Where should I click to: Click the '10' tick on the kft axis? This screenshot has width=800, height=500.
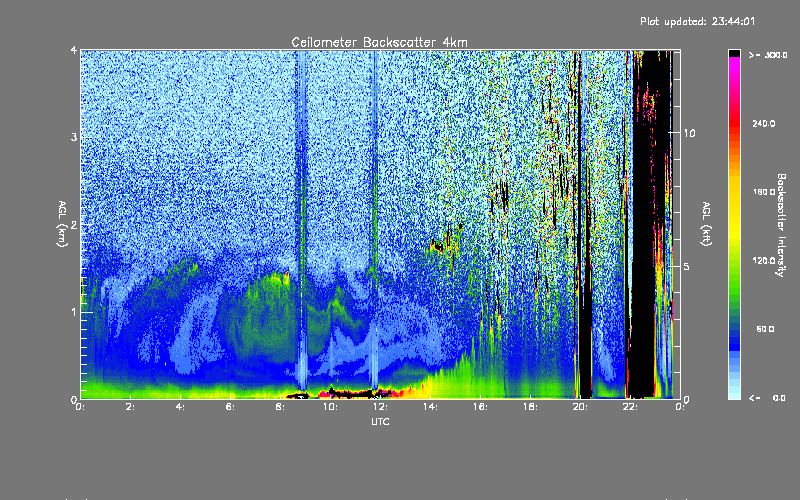pyautogui.click(x=689, y=133)
